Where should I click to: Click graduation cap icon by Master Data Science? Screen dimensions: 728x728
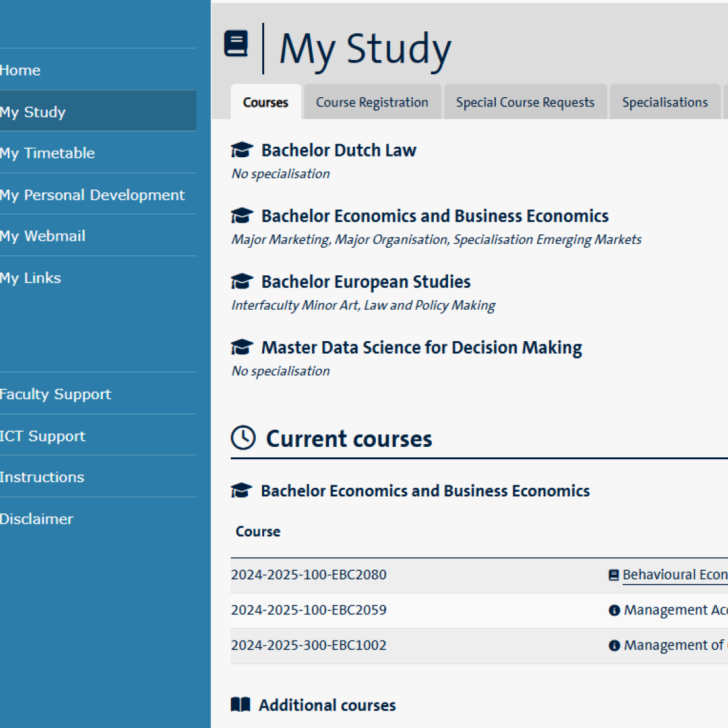(242, 348)
